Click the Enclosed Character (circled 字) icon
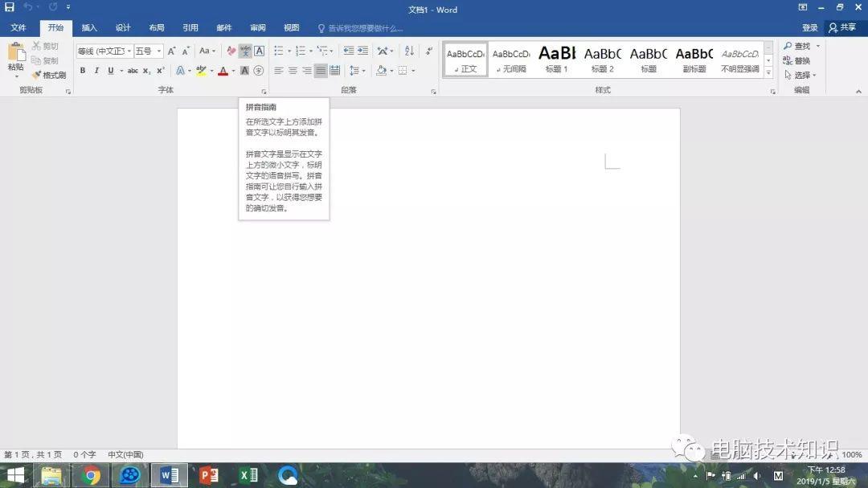The image size is (868, 488). click(x=259, y=71)
